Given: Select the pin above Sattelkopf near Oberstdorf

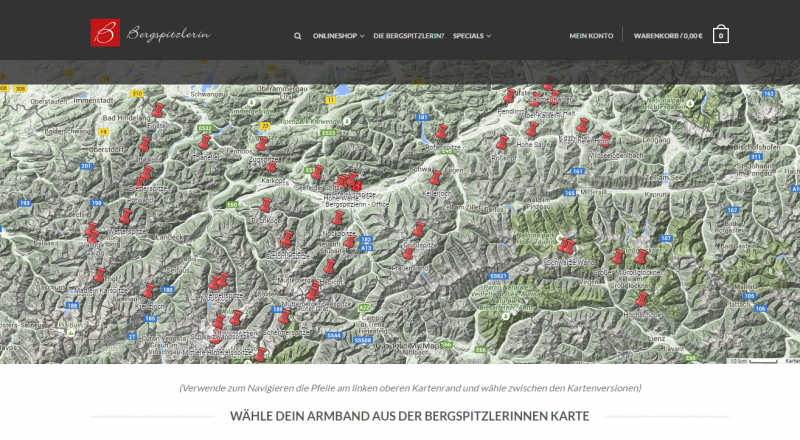Looking at the screenshot, I should 145,144.
